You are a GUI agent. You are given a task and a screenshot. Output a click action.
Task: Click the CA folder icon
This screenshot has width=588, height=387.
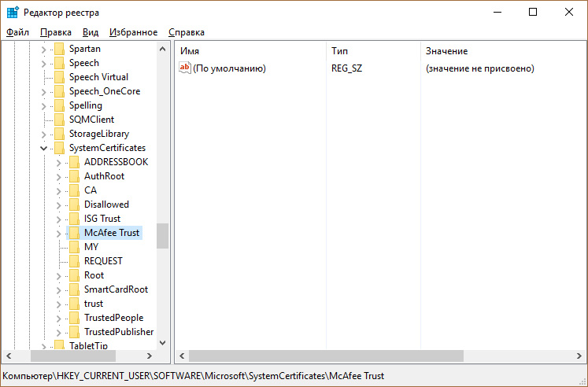[74, 190]
